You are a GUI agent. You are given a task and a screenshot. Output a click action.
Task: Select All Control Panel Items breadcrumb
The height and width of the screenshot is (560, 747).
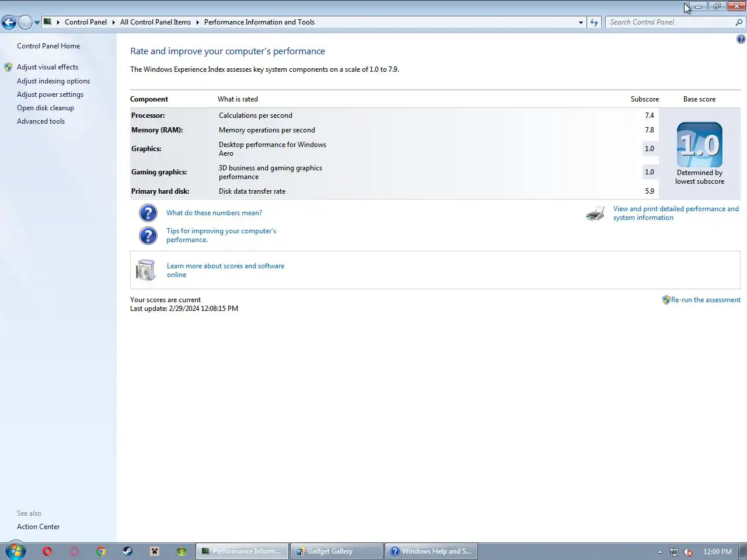click(155, 22)
